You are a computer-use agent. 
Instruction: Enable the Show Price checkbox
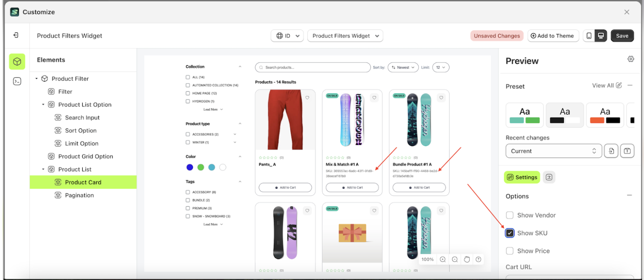pos(510,251)
